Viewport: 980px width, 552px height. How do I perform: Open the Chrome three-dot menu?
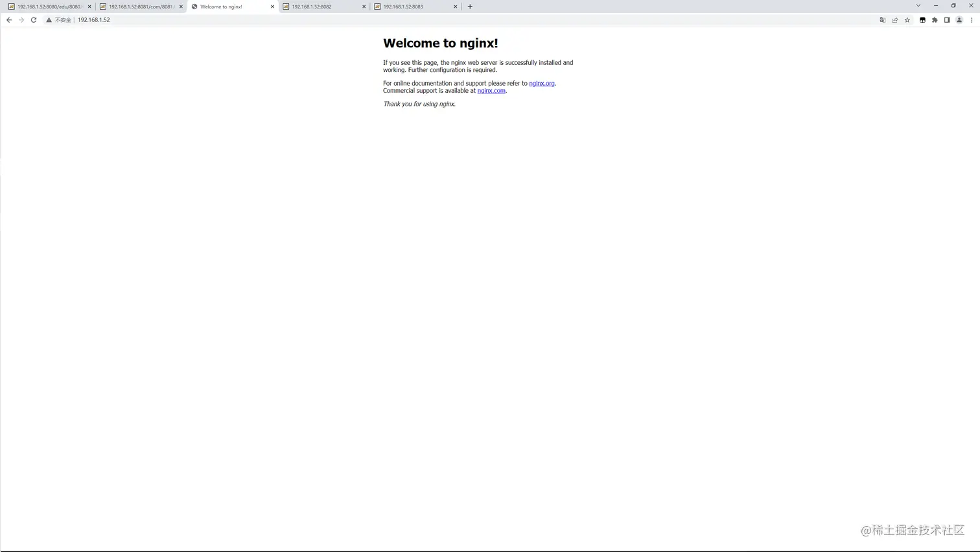(x=972, y=20)
